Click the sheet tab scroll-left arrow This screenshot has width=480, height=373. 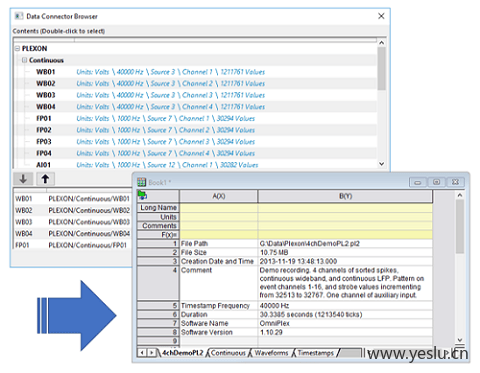pos(142,353)
